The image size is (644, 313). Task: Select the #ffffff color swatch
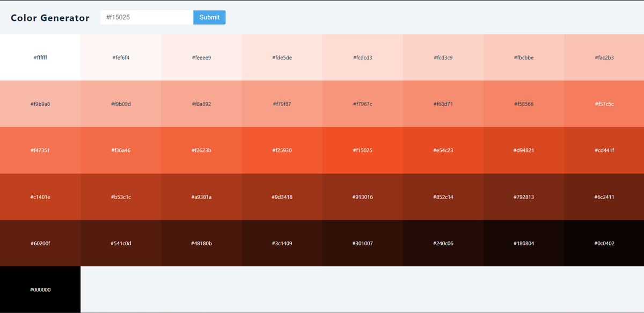(x=40, y=57)
